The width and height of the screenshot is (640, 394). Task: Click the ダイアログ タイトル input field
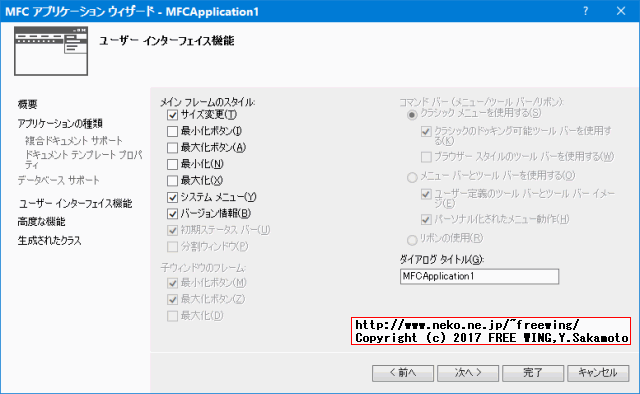[479, 276]
